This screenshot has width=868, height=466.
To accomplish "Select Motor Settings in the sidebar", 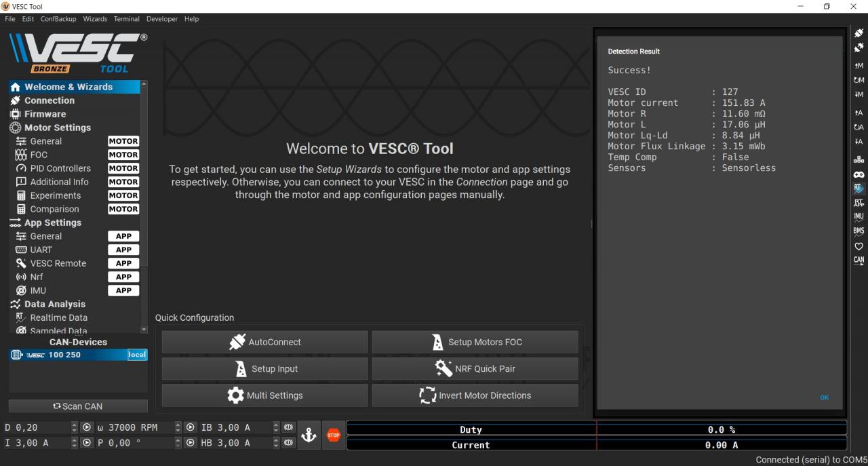I will pos(74,128).
